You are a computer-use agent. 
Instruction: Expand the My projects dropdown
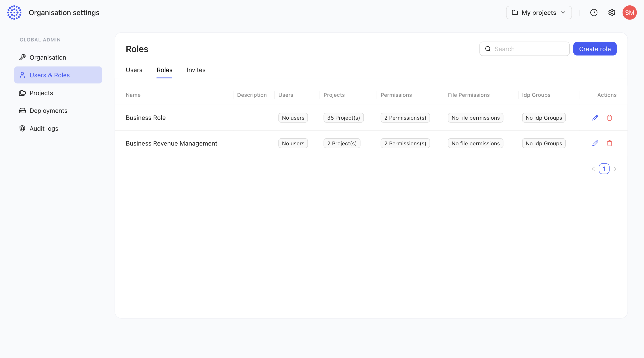point(539,12)
